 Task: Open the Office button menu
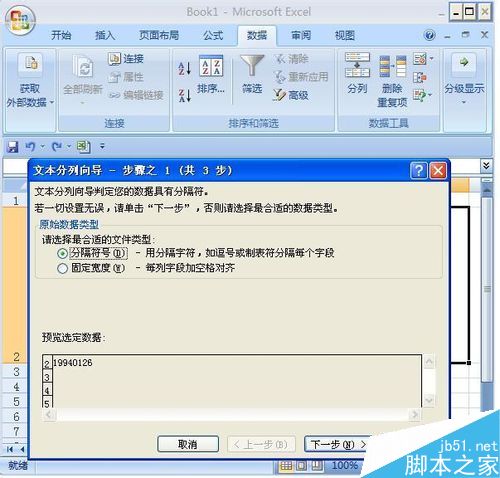[x=19, y=19]
